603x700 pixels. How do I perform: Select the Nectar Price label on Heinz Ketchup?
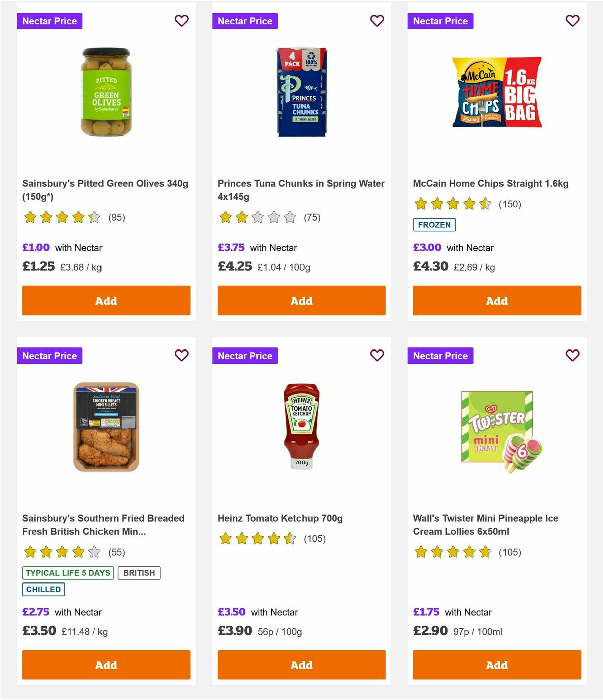point(245,355)
